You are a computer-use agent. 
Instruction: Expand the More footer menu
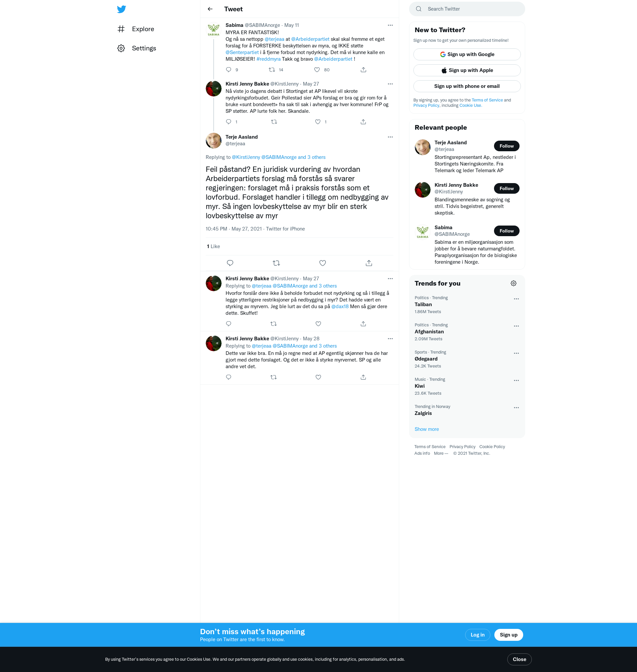coord(441,453)
